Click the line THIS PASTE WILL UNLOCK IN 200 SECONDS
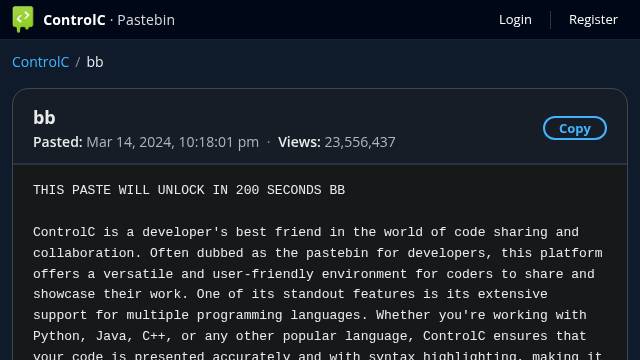This screenshot has width=640, height=360. pos(189,190)
